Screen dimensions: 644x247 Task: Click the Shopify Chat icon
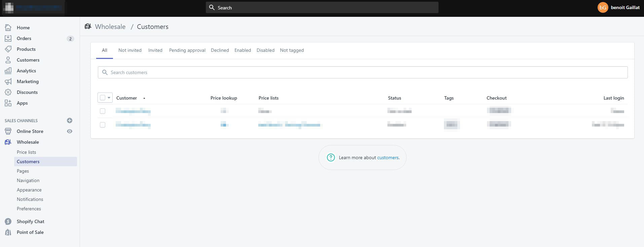[8, 221]
